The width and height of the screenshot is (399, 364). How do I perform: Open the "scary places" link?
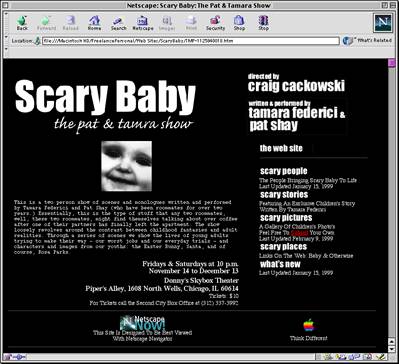(x=283, y=247)
